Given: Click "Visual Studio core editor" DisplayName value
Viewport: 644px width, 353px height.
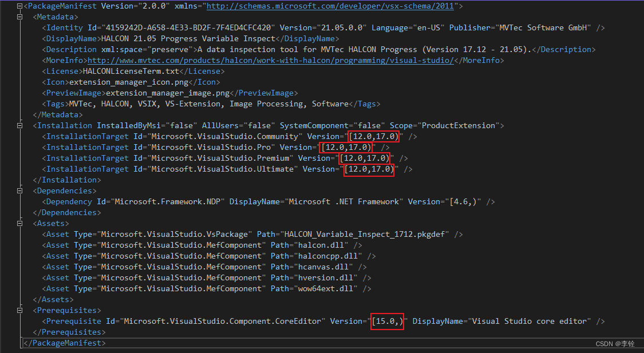Looking at the screenshot, I should pos(530,322).
